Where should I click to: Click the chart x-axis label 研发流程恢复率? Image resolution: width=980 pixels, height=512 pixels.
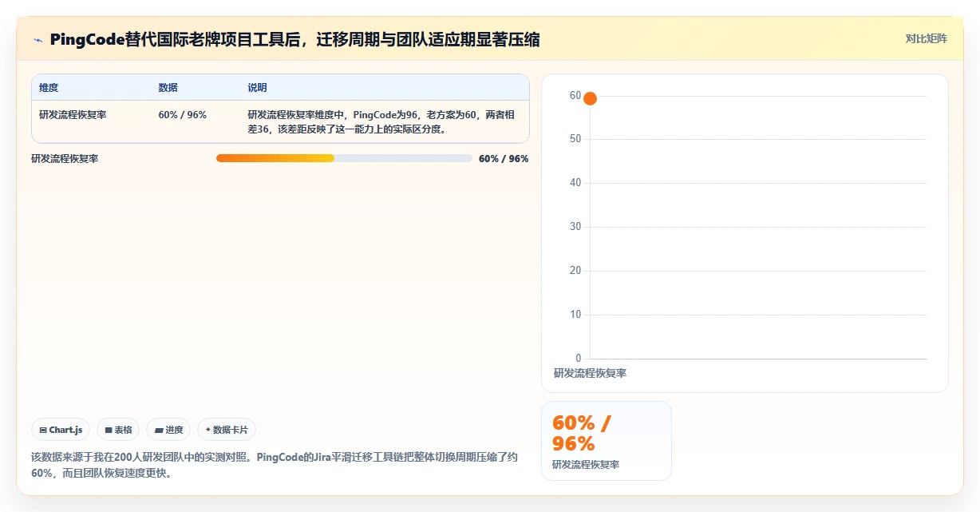(x=590, y=373)
